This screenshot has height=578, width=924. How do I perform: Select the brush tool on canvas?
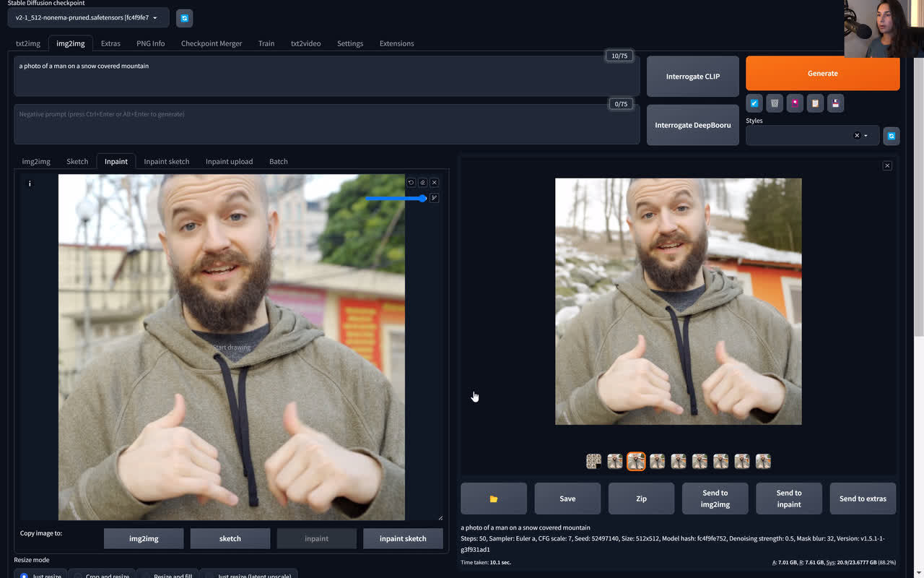pyautogui.click(x=434, y=198)
